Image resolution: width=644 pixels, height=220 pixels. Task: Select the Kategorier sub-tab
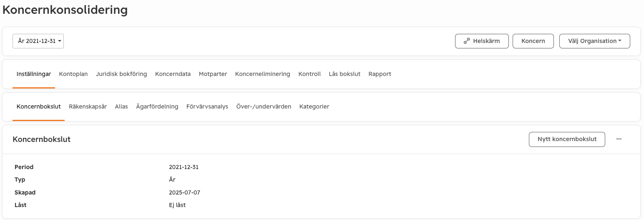pos(314,106)
